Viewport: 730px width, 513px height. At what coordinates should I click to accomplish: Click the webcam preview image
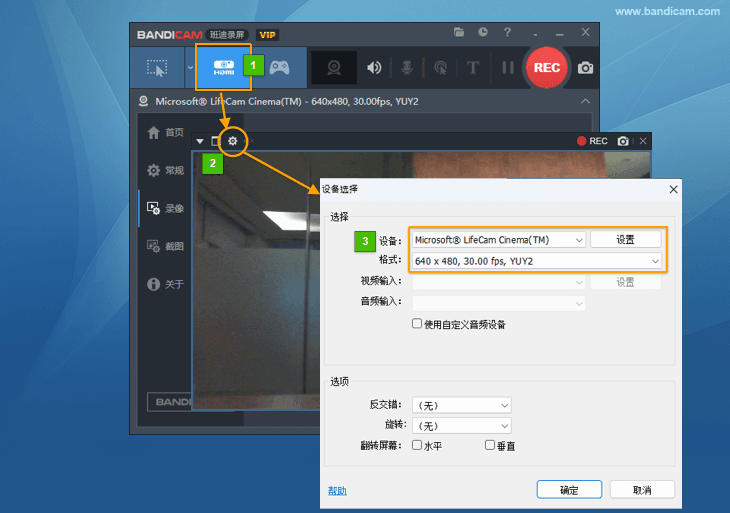pos(256,279)
